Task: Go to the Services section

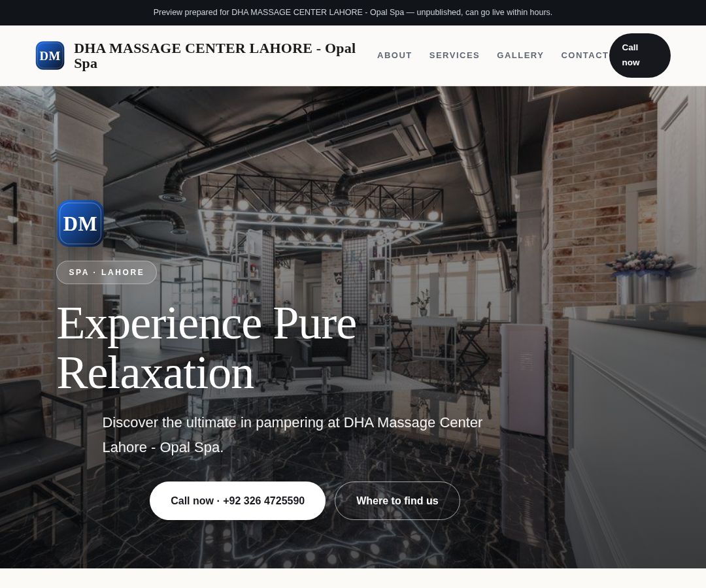Action: coord(454,56)
